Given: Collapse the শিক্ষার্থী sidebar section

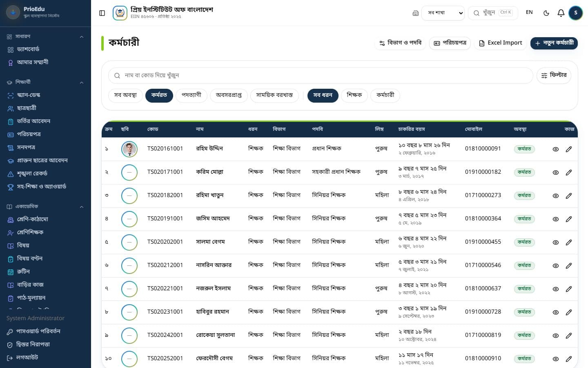Looking at the screenshot, I should coord(45,82).
